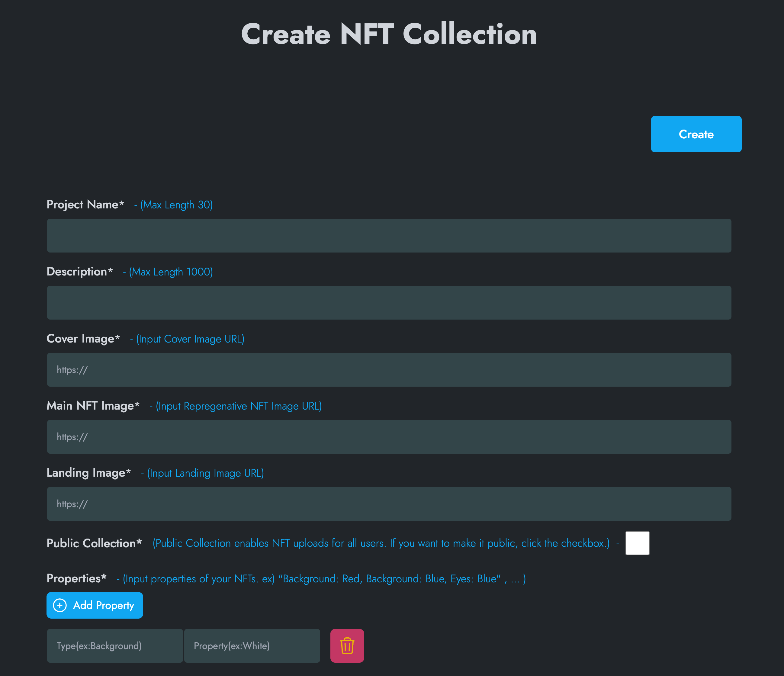Image resolution: width=784 pixels, height=676 pixels.
Task: Click into the Description input box
Action: pyautogui.click(x=389, y=302)
